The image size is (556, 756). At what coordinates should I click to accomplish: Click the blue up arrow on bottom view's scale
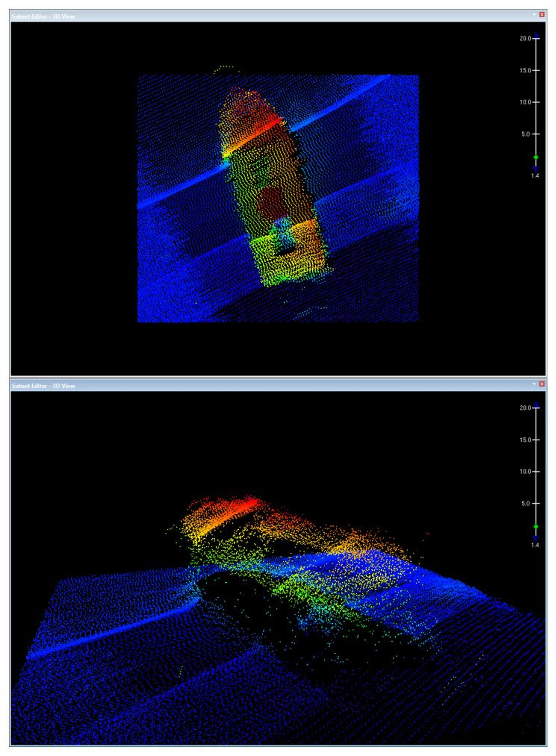coord(536,404)
